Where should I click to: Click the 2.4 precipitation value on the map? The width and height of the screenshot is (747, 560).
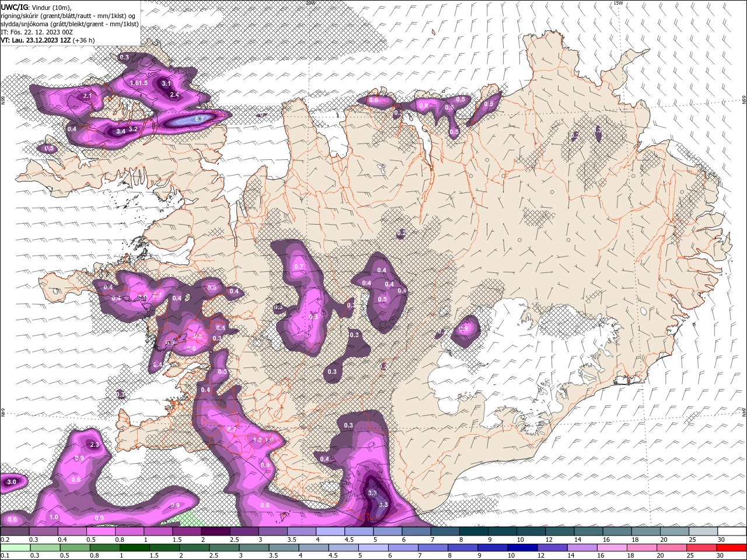pos(174,94)
